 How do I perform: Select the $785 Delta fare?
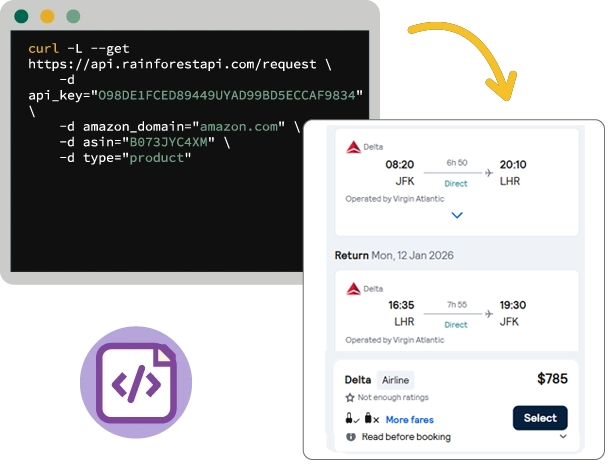pyautogui.click(x=540, y=418)
